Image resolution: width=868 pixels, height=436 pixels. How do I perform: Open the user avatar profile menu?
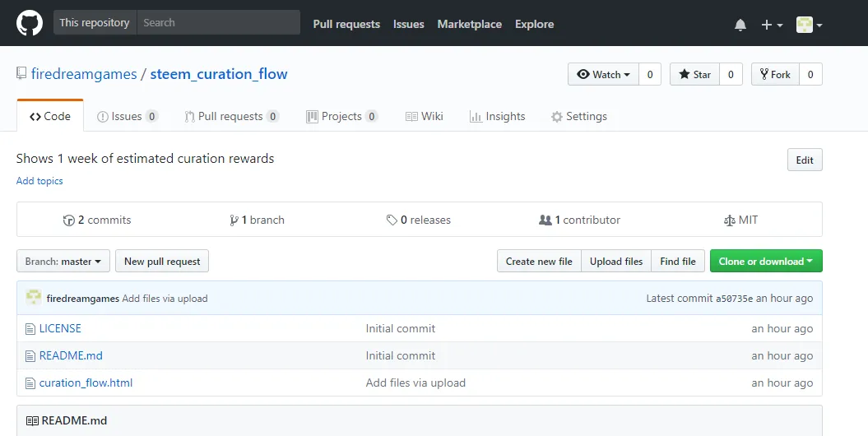pos(809,25)
